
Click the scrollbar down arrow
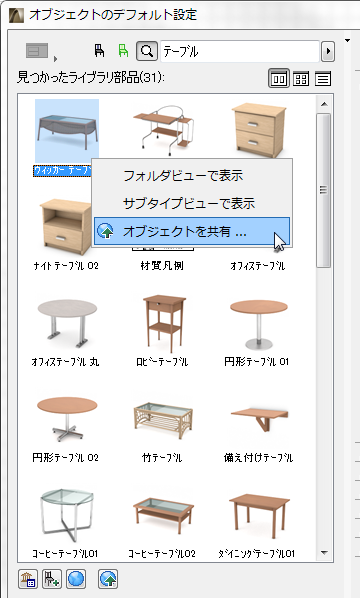(324, 552)
